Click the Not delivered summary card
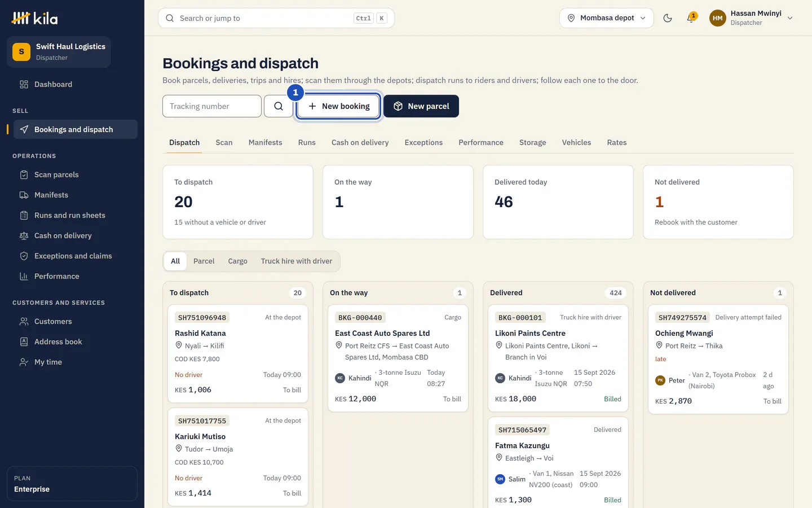The height and width of the screenshot is (508, 812). click(718, 202)
